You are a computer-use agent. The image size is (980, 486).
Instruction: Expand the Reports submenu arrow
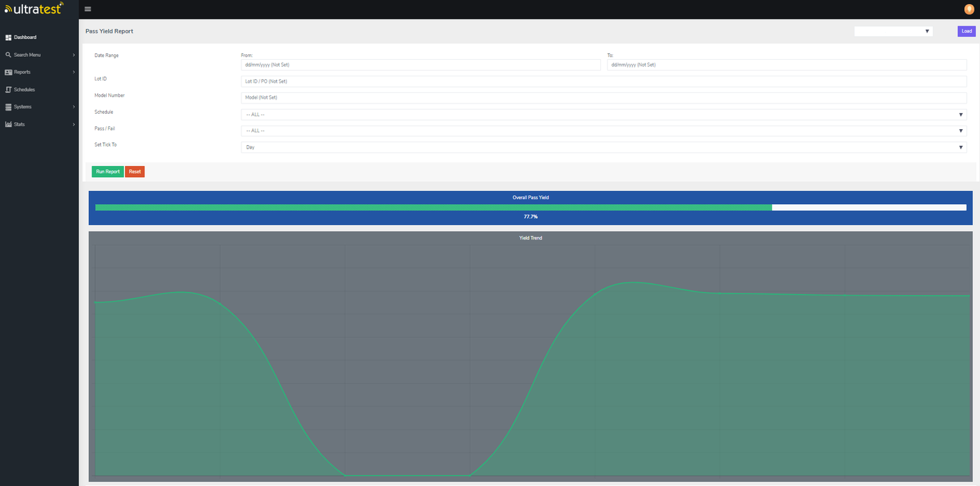pyautogui.click(x=74, y=72)
